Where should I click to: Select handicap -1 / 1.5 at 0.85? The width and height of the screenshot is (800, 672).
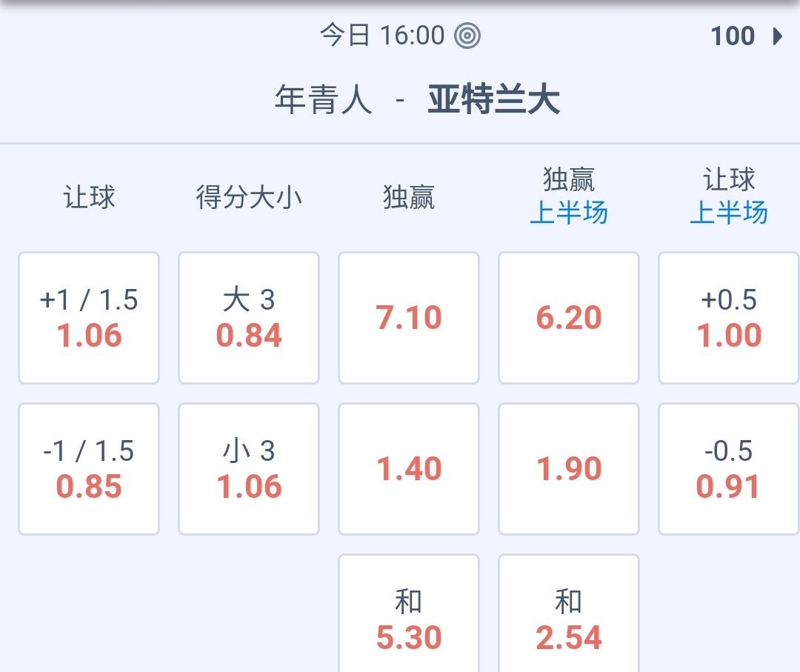[89, 469]
